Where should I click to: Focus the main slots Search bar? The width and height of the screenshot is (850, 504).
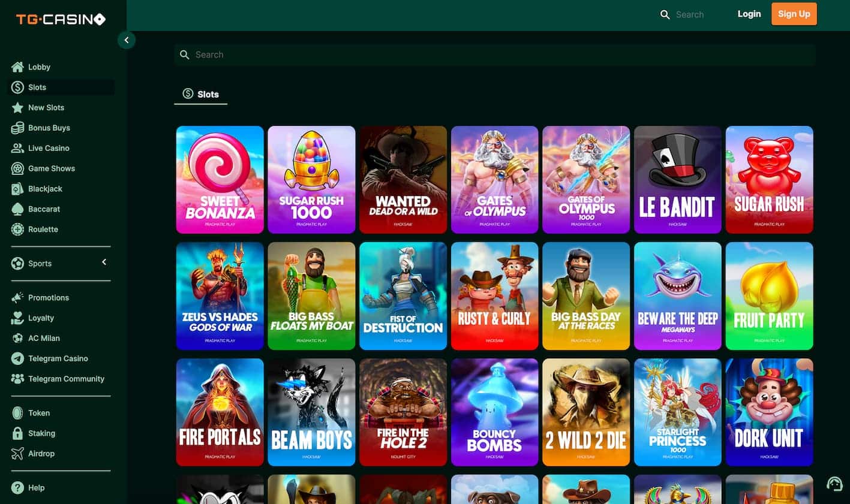(495, 55)
